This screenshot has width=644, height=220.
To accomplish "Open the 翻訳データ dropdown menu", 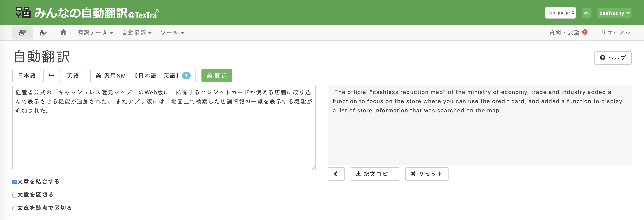I will (95, 33).
